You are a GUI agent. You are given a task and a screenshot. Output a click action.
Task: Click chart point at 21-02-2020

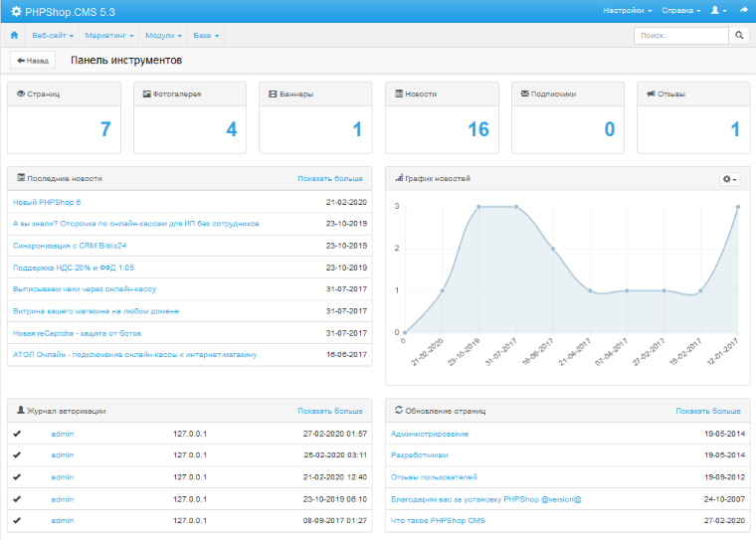(x=442, y=290)
